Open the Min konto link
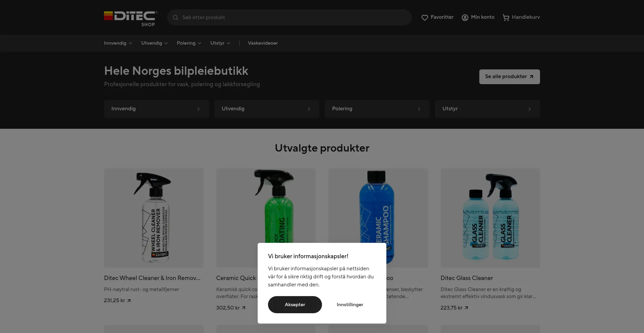 point(478,17)
